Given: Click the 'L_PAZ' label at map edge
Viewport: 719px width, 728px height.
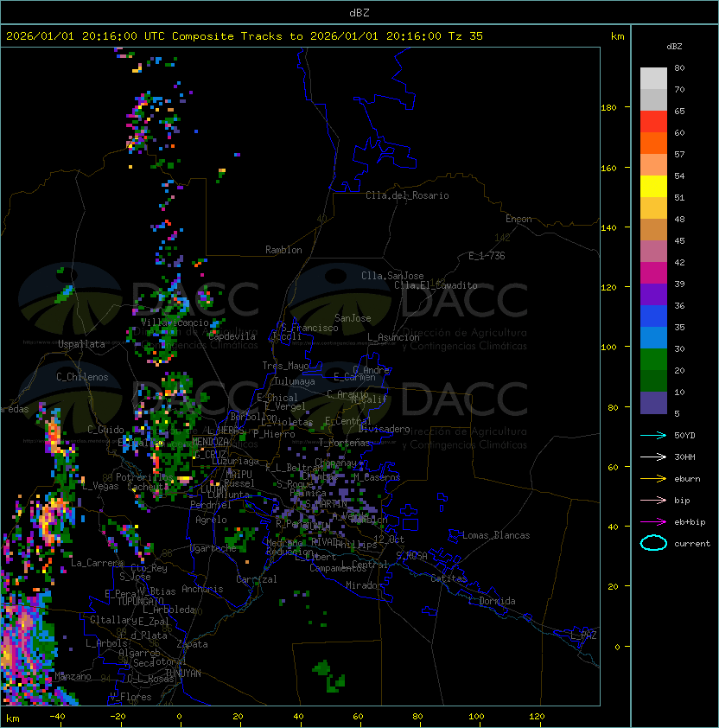Looking at the screenshot, I should click(583, 635).
